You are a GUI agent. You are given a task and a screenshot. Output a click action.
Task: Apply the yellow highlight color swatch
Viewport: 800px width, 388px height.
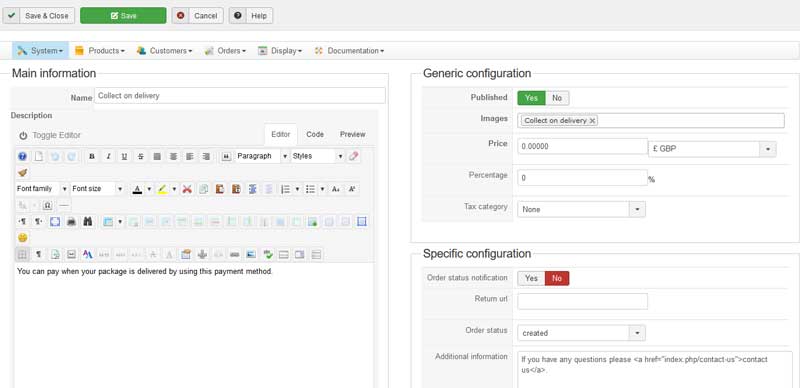pyautogui.click(x=162, y=189)
